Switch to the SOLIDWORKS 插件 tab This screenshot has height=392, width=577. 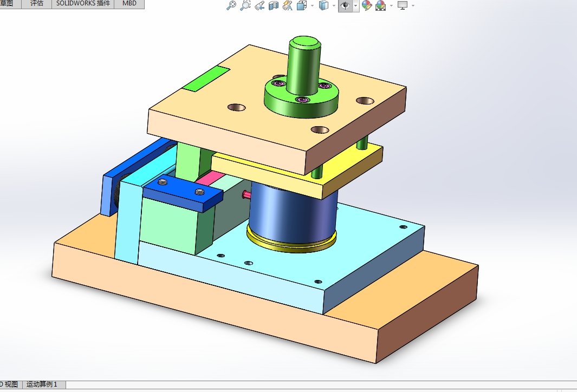click(83, 3)
